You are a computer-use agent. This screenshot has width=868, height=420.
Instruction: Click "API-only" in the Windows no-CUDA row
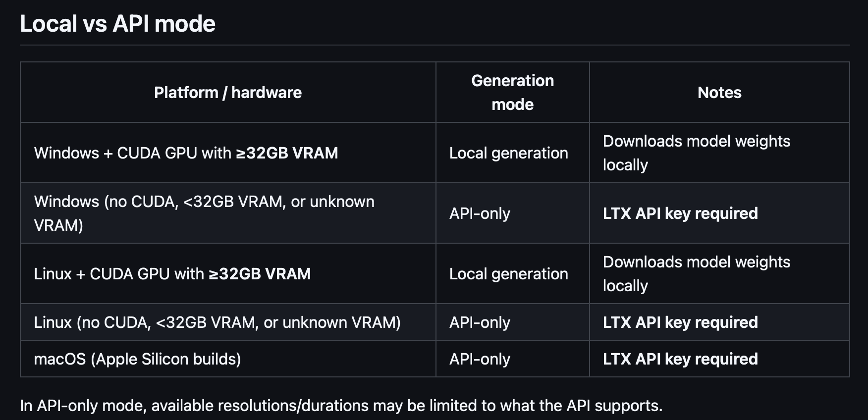(480, 213)
